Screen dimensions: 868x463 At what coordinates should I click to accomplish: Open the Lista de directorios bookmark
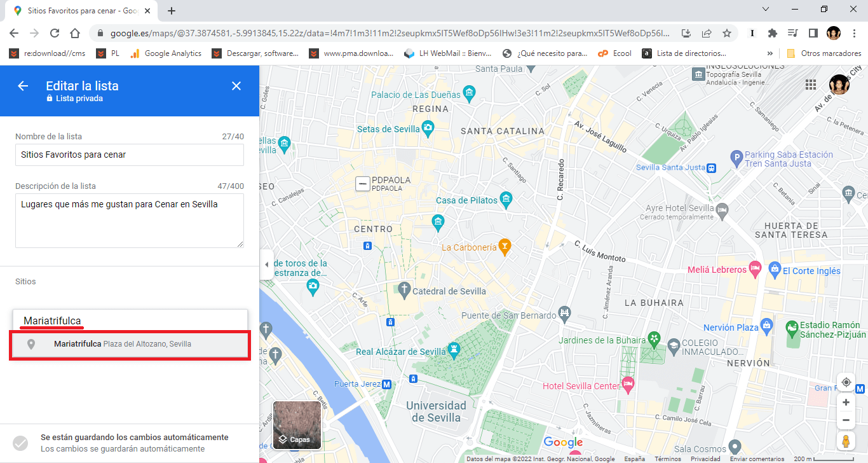[x=684, y=53]
